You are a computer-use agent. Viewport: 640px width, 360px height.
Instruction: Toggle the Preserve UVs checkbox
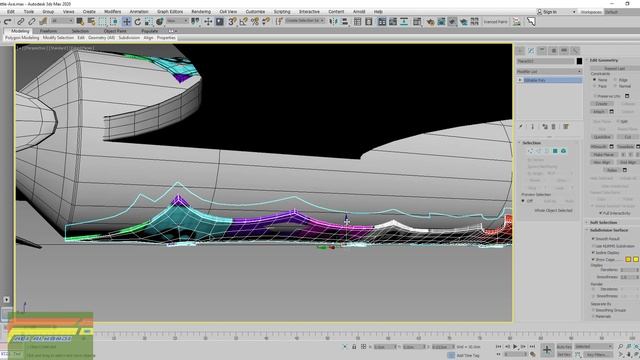click(x=596, y=96)
